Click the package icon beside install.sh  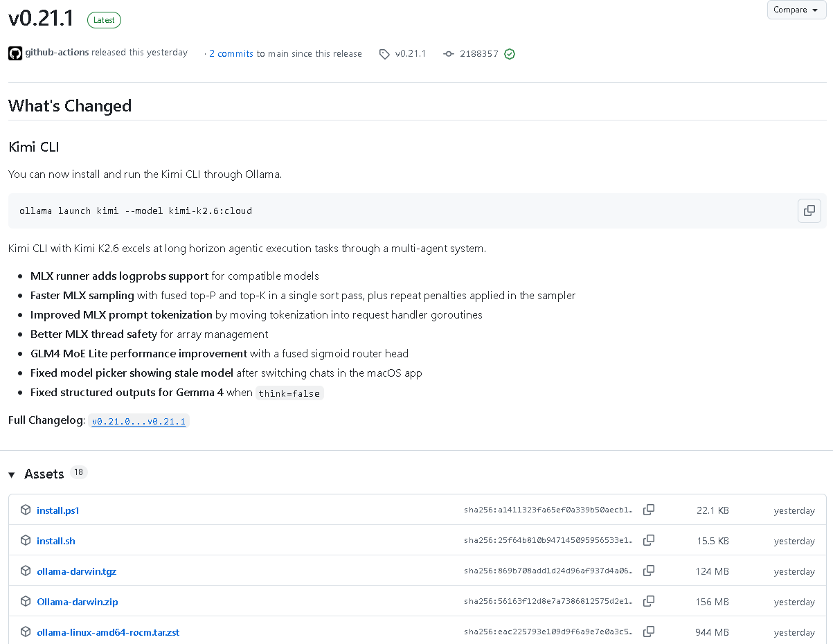(26, 540)
